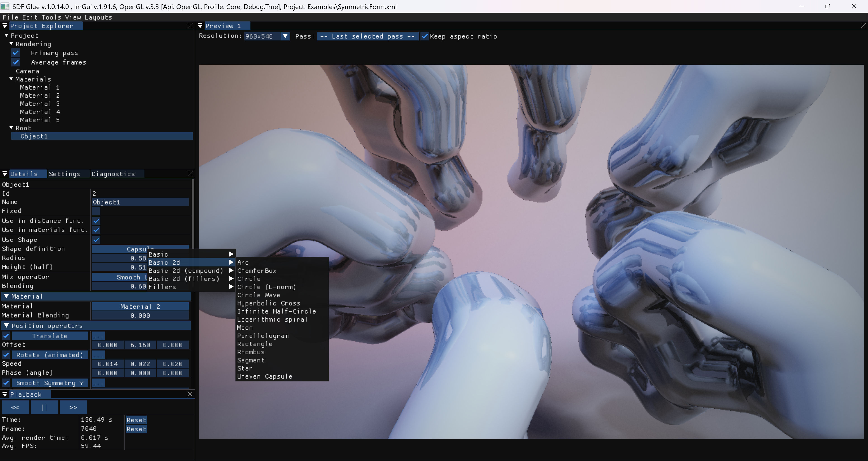Click the Offset Y value 6.160
The width and height of the screenshot is (868, 461).
(x=140, y=345)
